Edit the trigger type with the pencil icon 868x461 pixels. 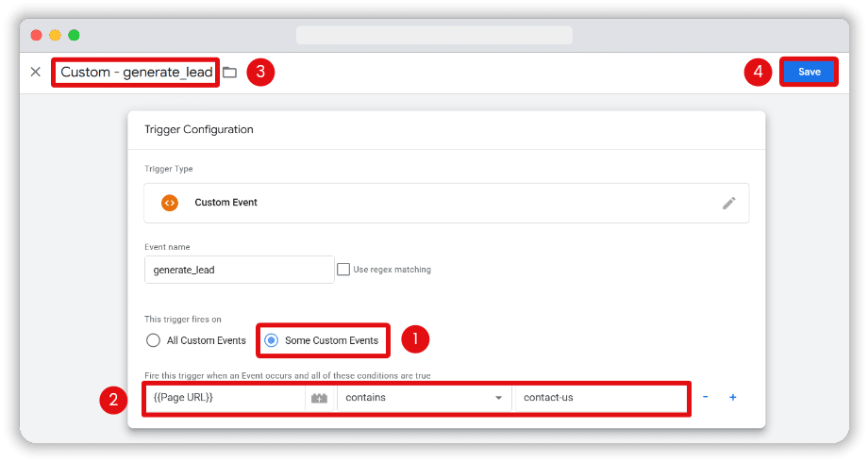tap(729, 203)
